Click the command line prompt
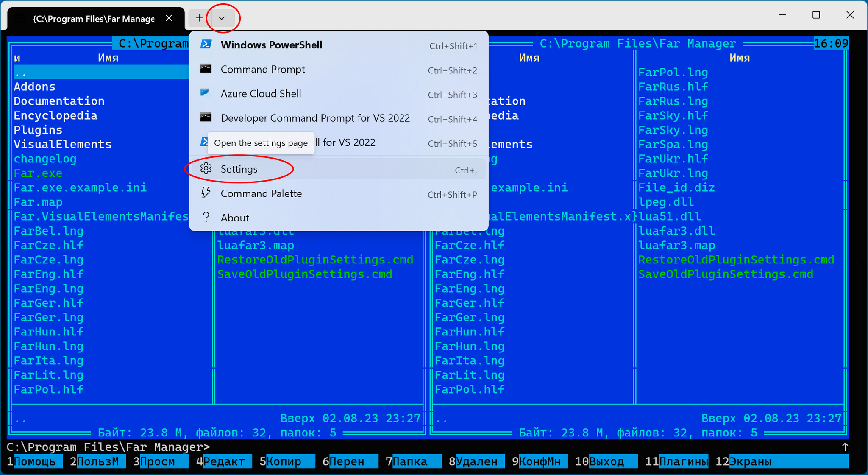The height and width of the screenshot is (475, 868). coord(108,447)
